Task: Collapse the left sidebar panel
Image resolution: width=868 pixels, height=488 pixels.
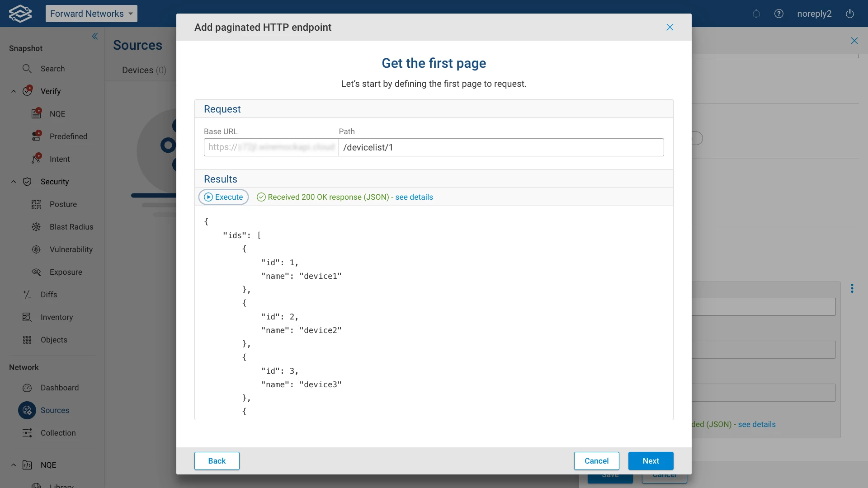Action: point(95,36)
